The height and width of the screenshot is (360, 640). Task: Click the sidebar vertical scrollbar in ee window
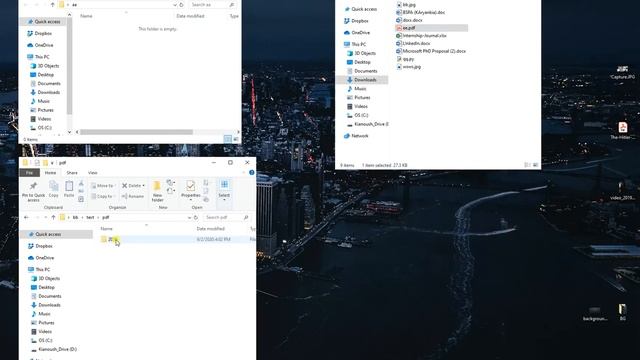69,67
